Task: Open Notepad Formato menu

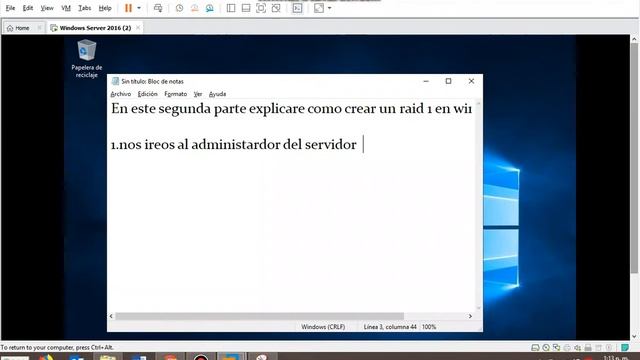Action: (176, 94)
